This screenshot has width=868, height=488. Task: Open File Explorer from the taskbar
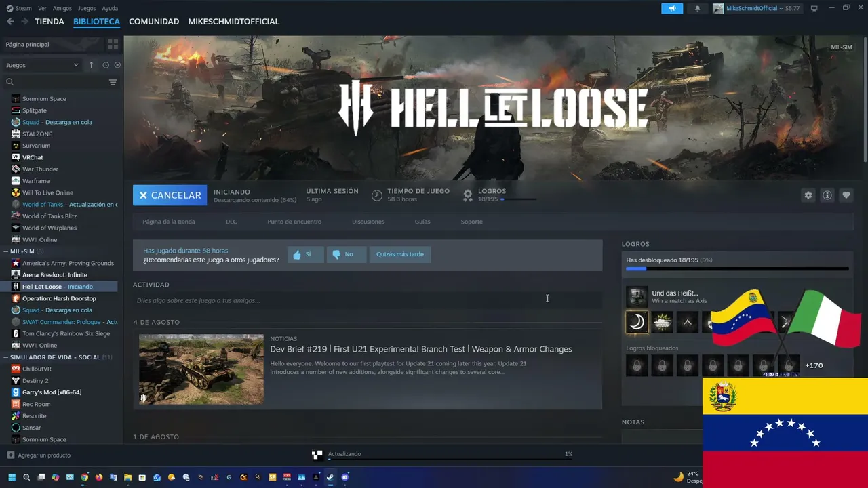point(127,477)
